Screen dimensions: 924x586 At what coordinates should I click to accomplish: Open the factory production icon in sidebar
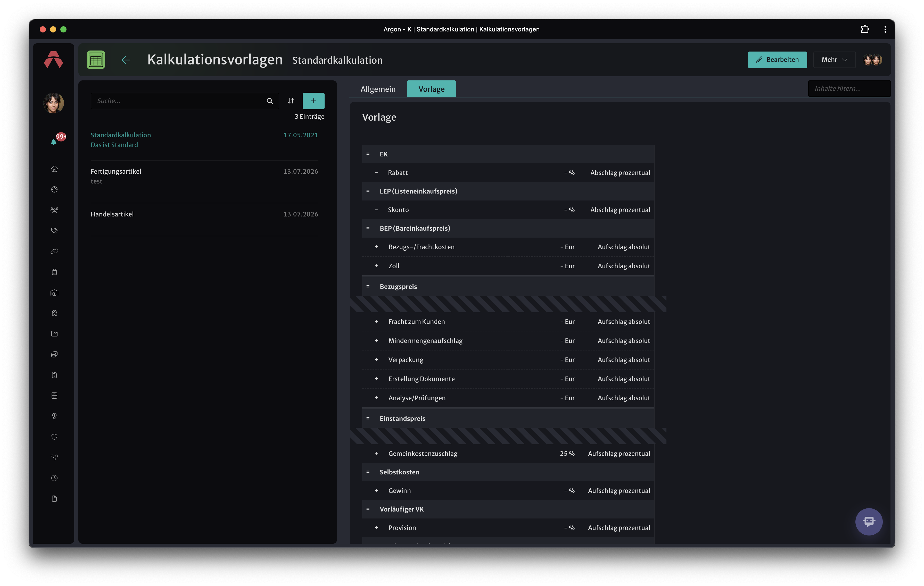[x=54, y=334]
